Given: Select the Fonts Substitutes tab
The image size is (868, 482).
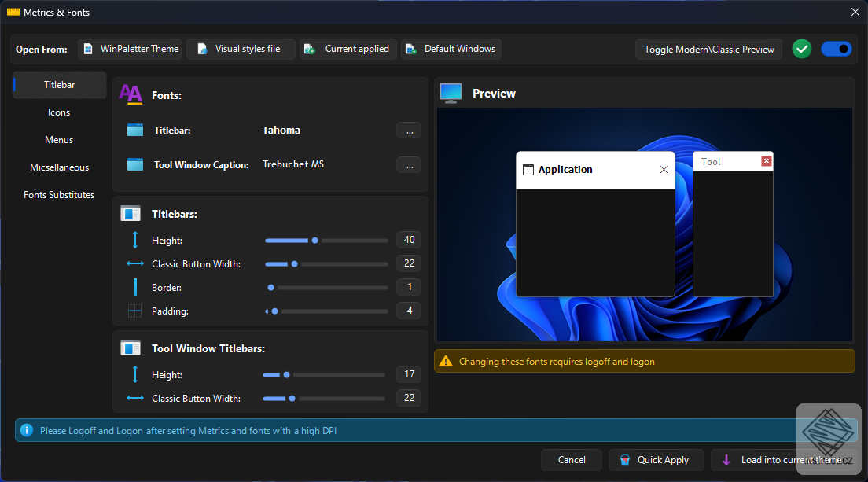Looking at the screenshot, I should click(59, 195).
